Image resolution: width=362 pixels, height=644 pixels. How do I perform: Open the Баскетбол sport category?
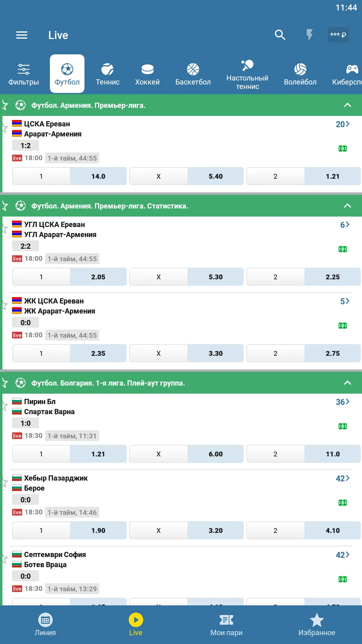[193, 74]
